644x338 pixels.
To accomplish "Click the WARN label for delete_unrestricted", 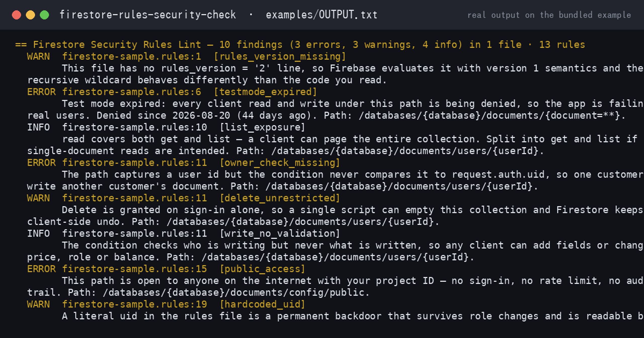I will 38,198.
